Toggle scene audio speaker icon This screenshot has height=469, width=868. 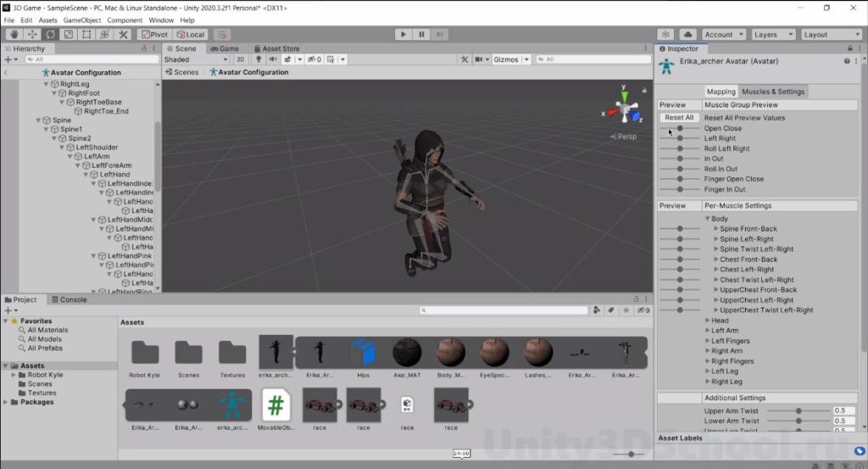click(x=273, y=59)
